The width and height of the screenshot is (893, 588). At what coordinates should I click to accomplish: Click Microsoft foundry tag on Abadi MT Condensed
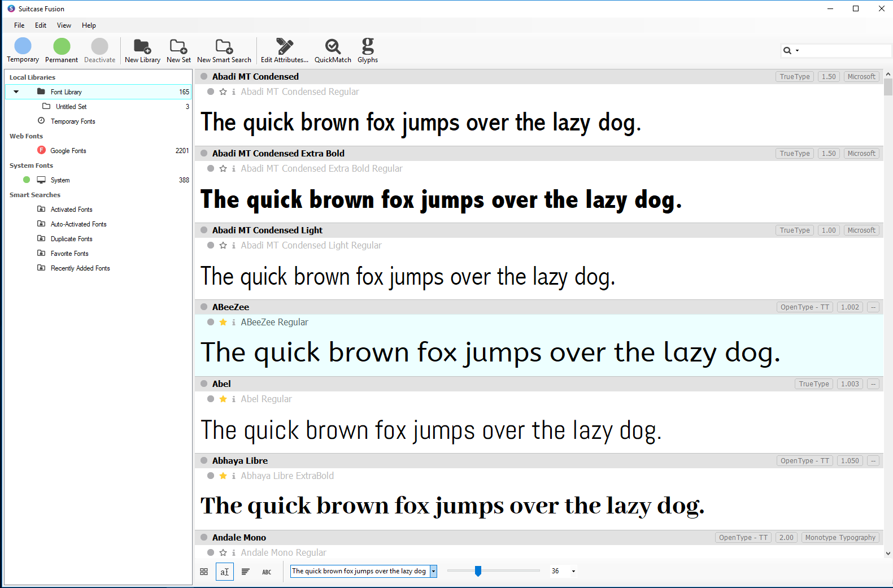click(x=861, y=77)
